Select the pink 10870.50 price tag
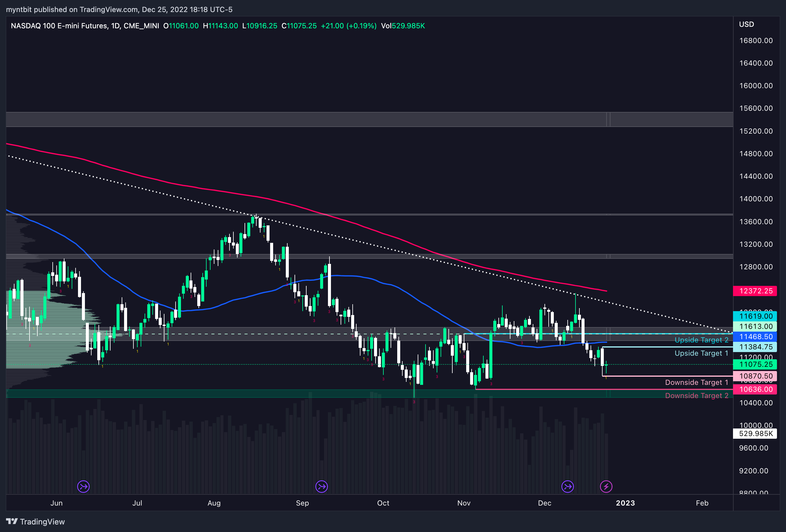Image resolution: width=786 pixels, height=532 pixels. 756,376
